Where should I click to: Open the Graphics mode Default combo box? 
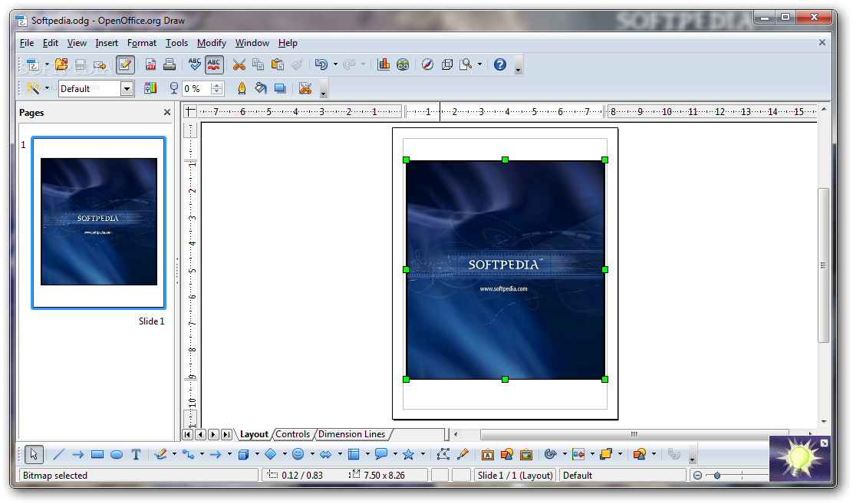pyautogui.click(x=97, y=89)
